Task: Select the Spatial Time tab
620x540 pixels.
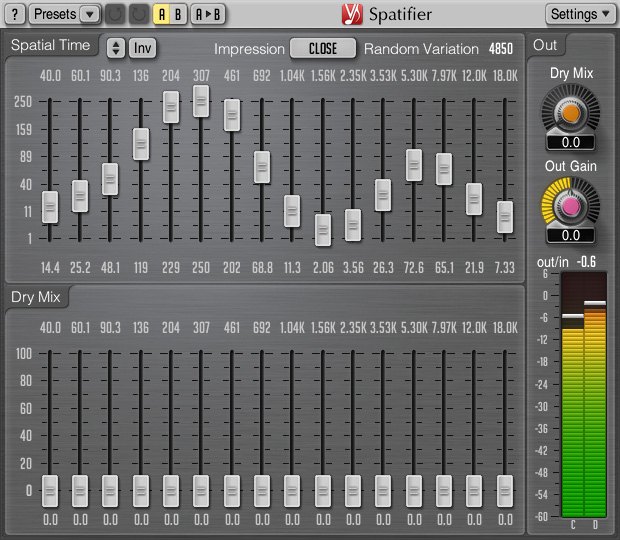Action: tap(50, 45)
